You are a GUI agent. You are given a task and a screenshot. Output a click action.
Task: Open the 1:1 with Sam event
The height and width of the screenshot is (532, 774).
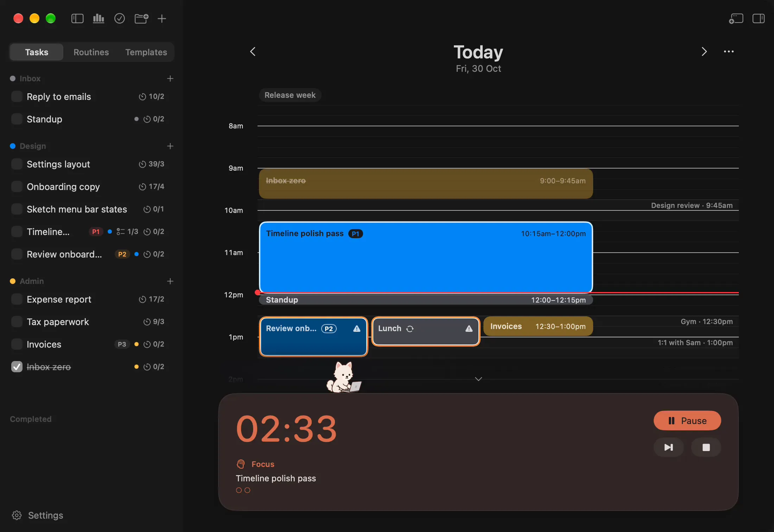(x=695, y=343)
